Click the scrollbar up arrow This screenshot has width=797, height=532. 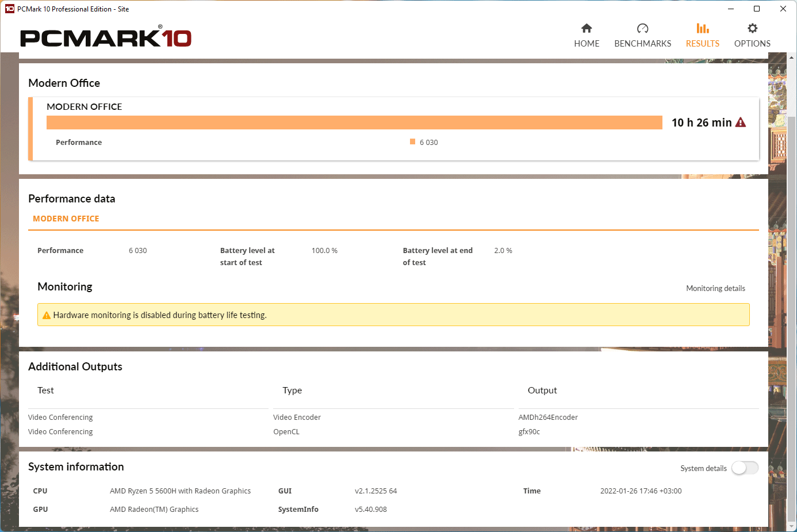[791, 58]
